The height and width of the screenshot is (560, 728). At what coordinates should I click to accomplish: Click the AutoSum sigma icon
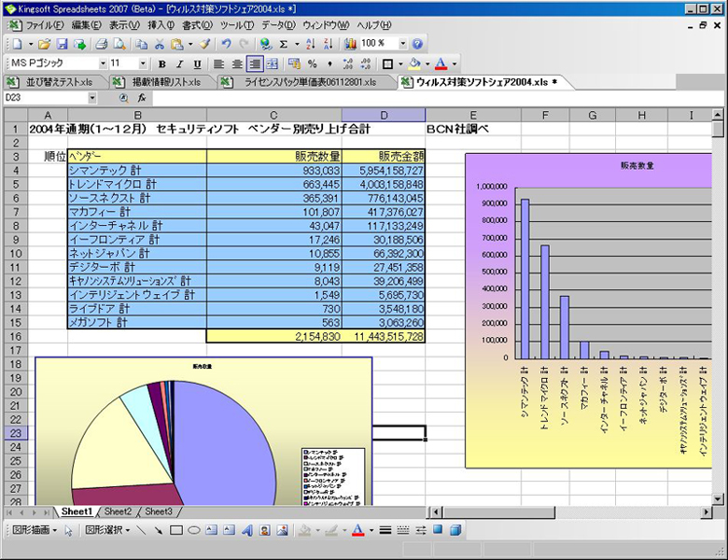(283, 44)
